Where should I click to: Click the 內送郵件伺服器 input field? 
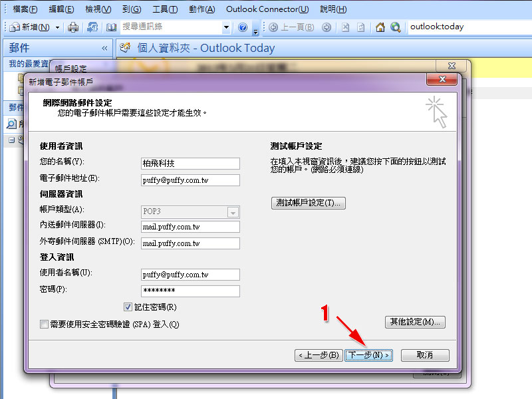(190, 227)
